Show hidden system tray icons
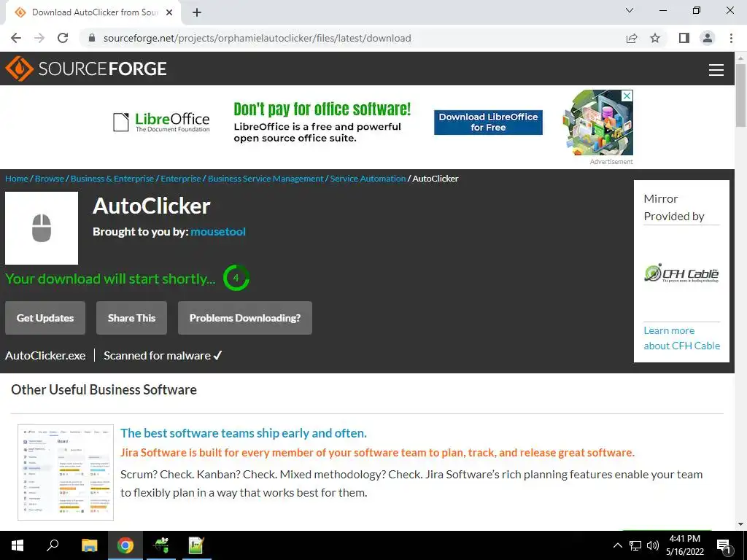Screen dimensions: 747x560 tap(617, 545)
